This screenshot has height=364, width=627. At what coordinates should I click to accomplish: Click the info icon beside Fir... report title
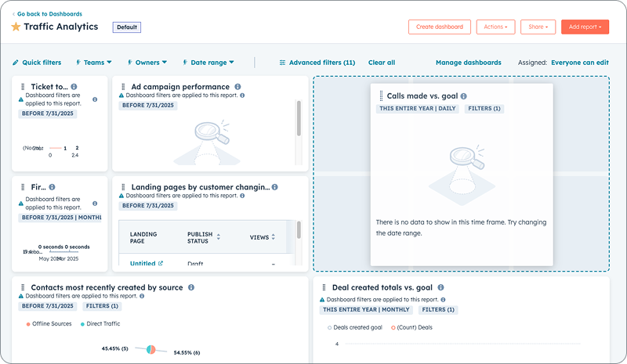[52, 187]
